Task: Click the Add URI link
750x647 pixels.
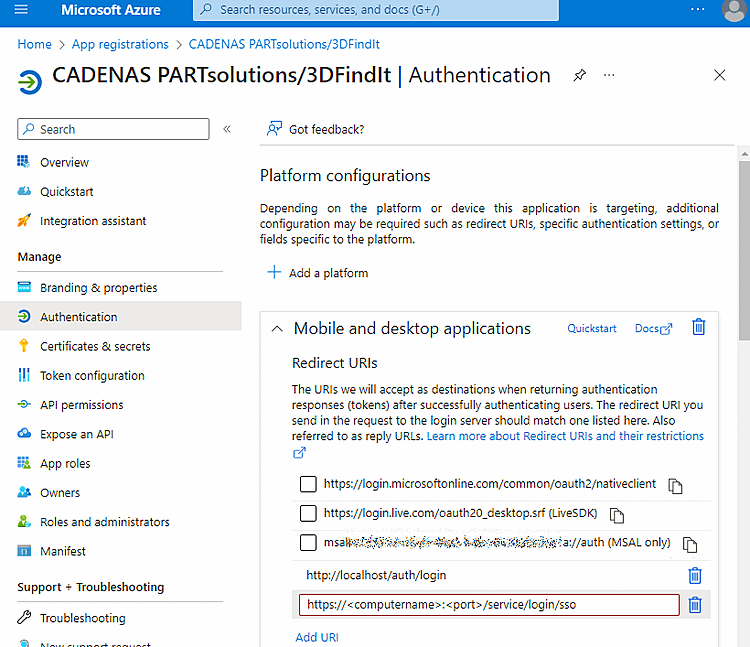Action: pos(316,637)
